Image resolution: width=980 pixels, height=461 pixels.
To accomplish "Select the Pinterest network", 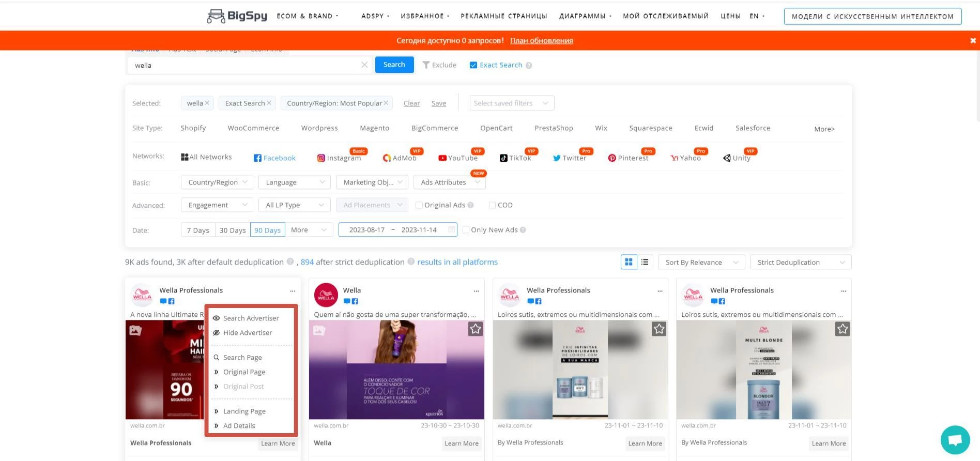I will (x=628, y=158).
